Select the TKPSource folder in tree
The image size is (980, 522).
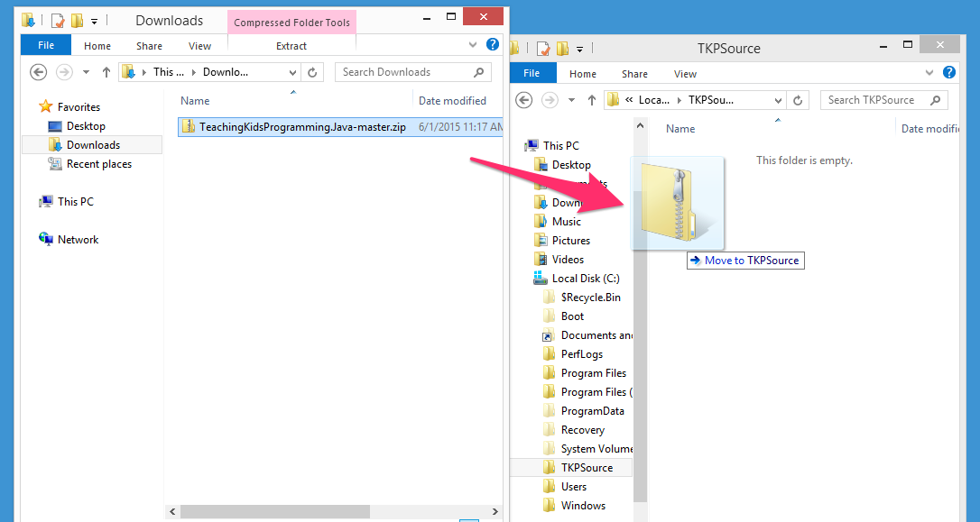tap(587, 467)
